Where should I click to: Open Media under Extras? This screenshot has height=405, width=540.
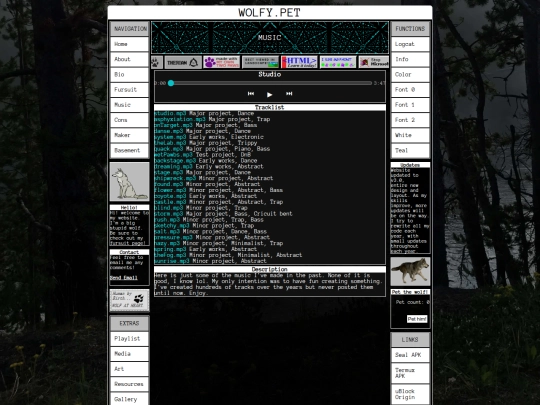(x=129, y=354)
